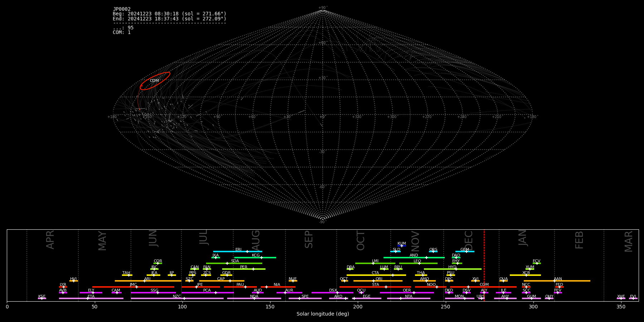Click the COM label in the timeline

pyautogui.click(x=484, y=285)
